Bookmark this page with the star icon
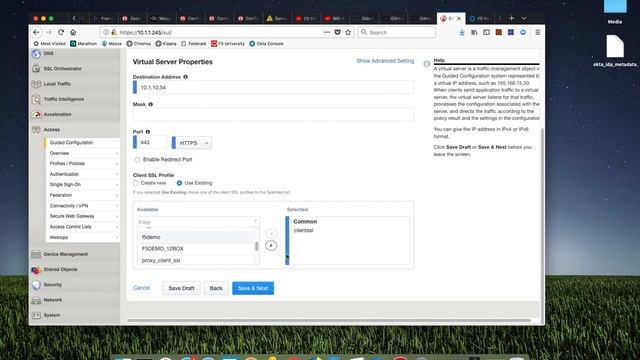 point(348,32)
